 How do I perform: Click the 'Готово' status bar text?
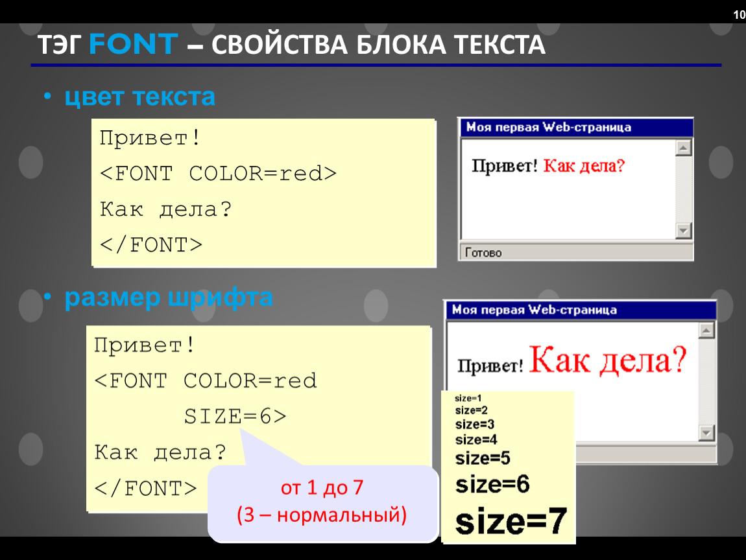[483, 253]
